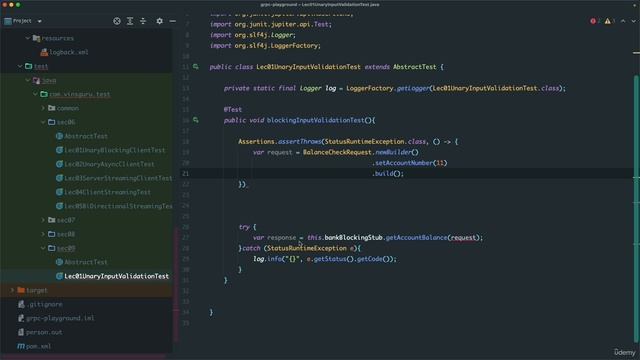
Task: Open Project panel settings gear
Action: click(160, 21)
